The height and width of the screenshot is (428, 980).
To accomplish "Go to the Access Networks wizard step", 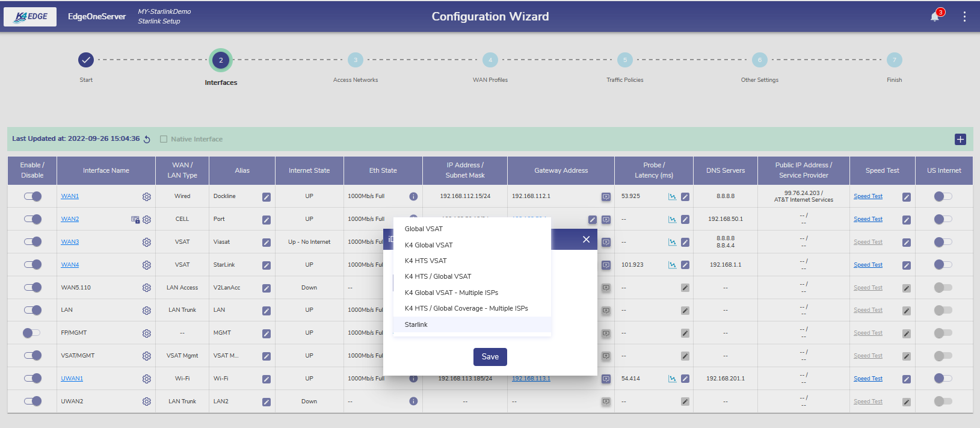I will point(356,60).
